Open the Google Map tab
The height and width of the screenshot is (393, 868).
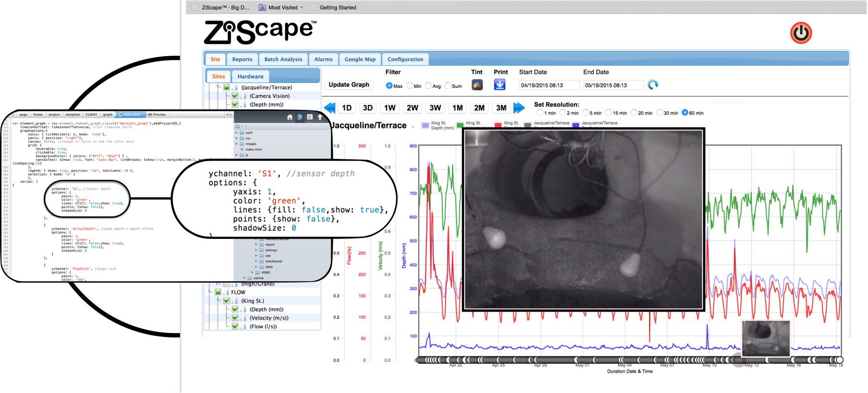tap(360, 59)
